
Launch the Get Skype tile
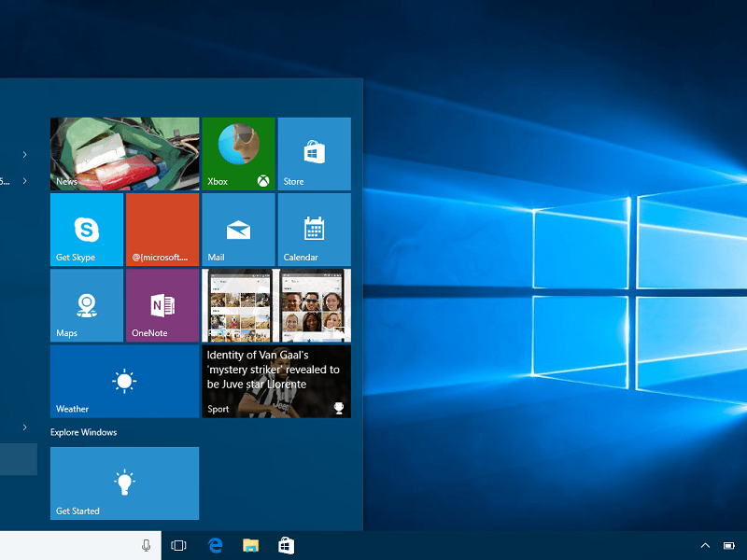coord(86,230)
